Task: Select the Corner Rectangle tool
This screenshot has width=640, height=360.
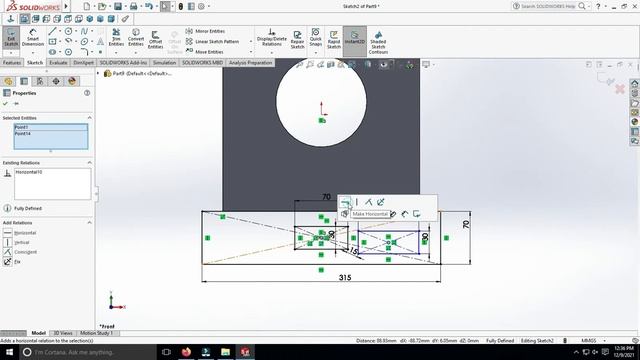Action: [52, 42]
